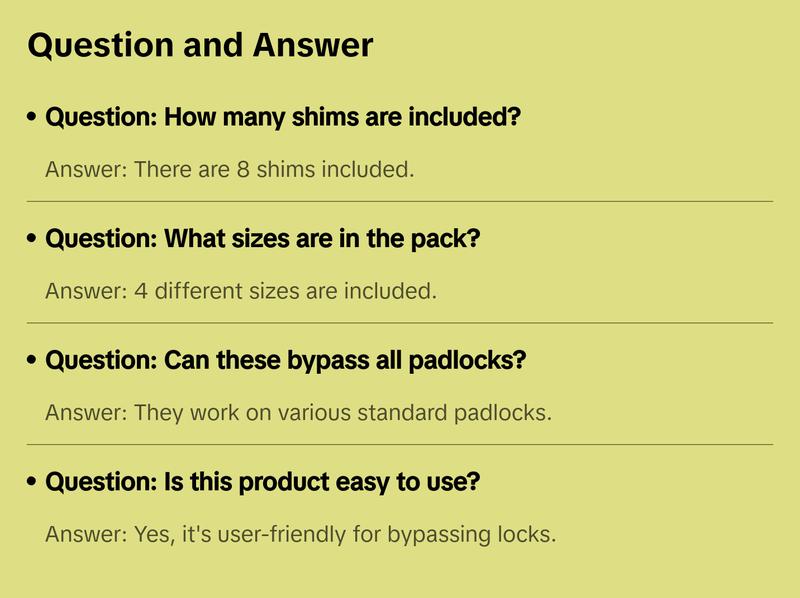Click the divider line below the sizes answer
Viewport: 800px width, 598px height.
[400, 323]
